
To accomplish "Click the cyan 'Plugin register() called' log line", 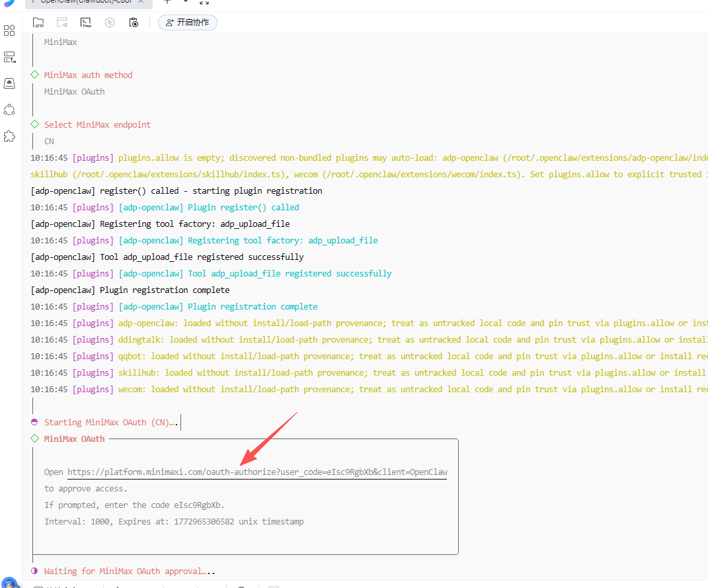I will [165, 208].
